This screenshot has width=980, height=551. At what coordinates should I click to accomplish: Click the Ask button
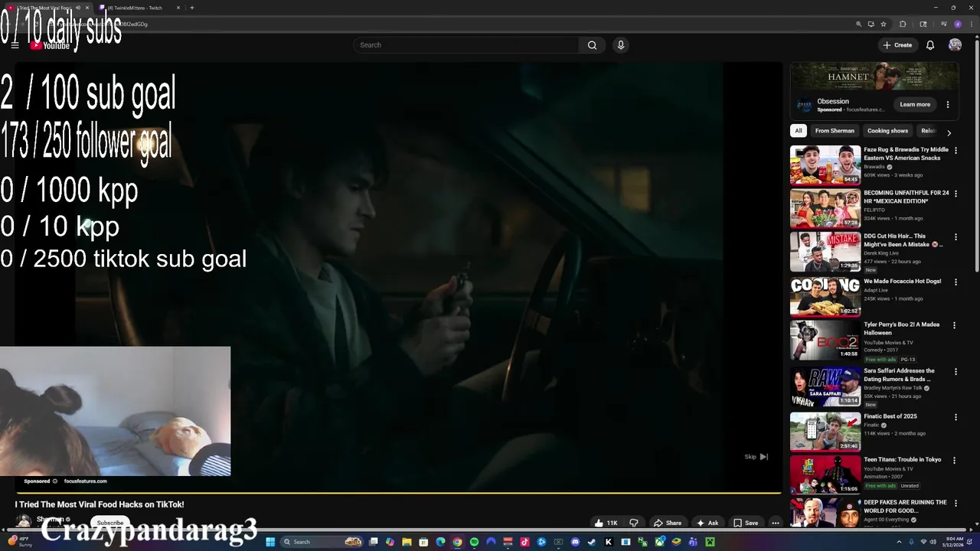click(x=707, y=523)
